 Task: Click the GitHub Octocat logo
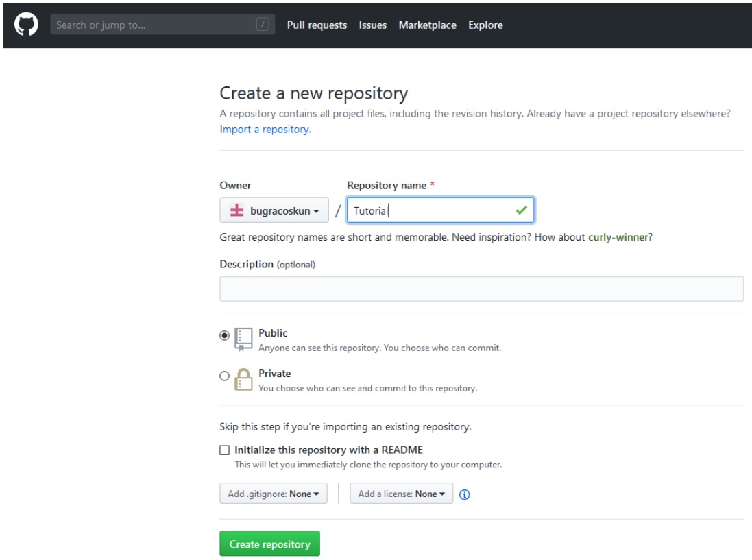(x=25, y=25)
